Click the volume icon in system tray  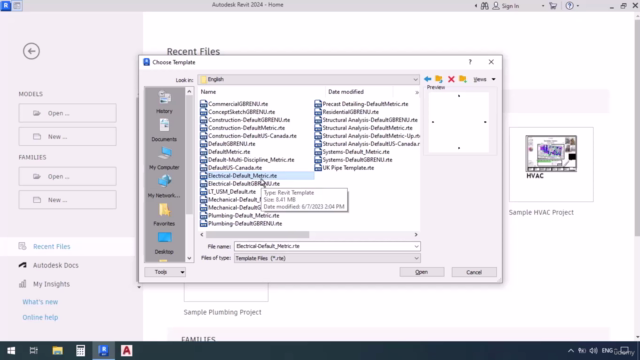click(x=594, y=351)
